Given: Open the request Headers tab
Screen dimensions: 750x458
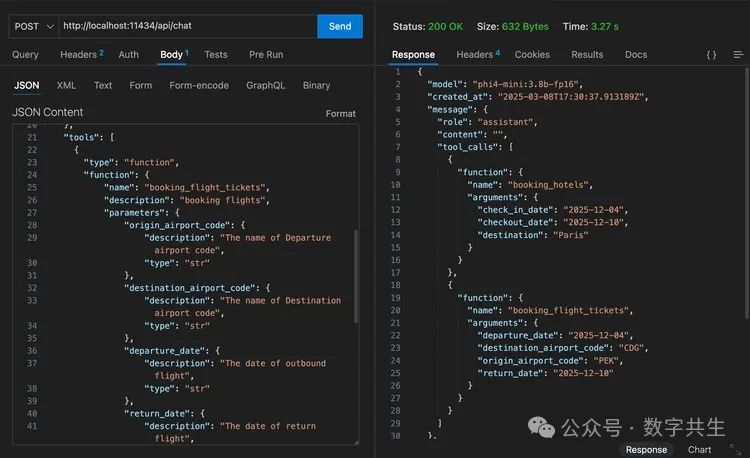Looking at the screenshot, I should [81, 55].
